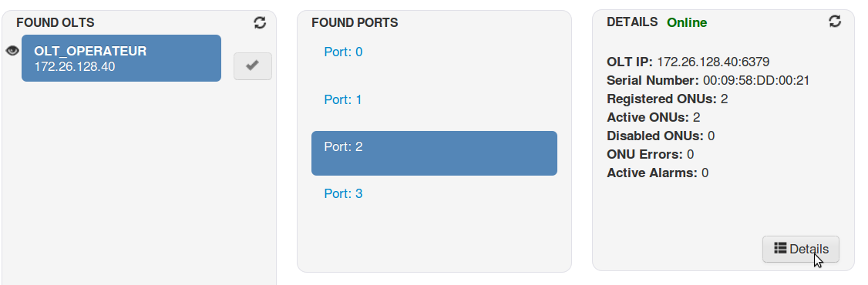Toggle the eye icon beside OLT_OPERATEUR
Image resolution: width=868 pixels, height=285 pixels.
pos(12,51)
